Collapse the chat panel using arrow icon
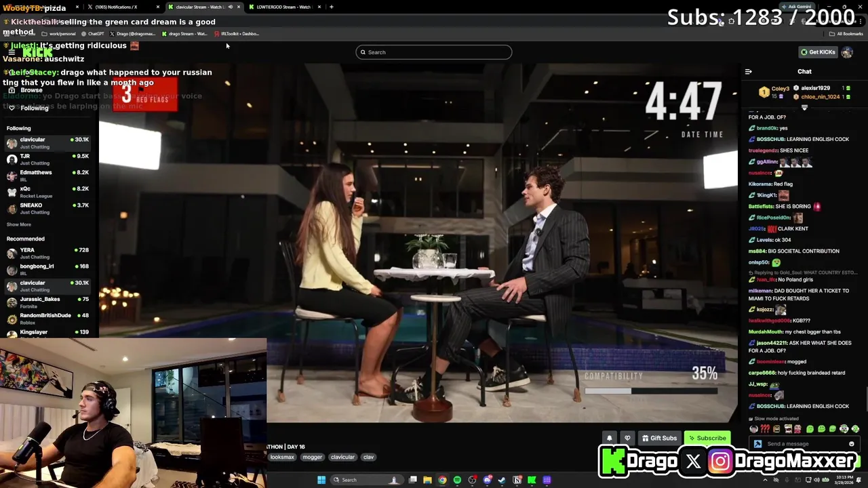The width and height of the screenshot is (868, 488). click(x=748, y=71)
